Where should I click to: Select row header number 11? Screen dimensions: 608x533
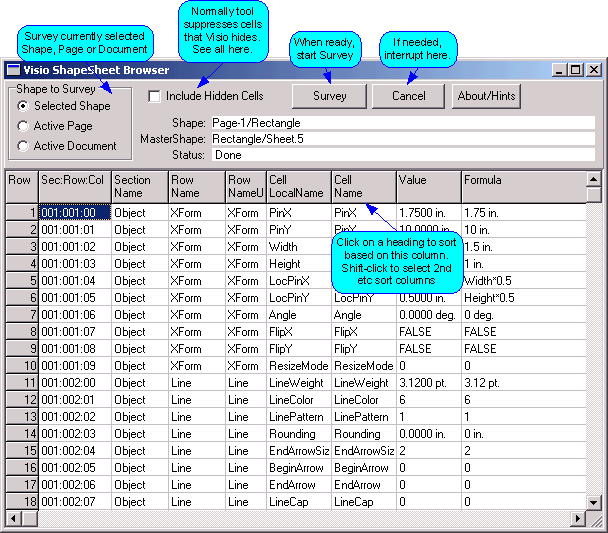point(22,383)
